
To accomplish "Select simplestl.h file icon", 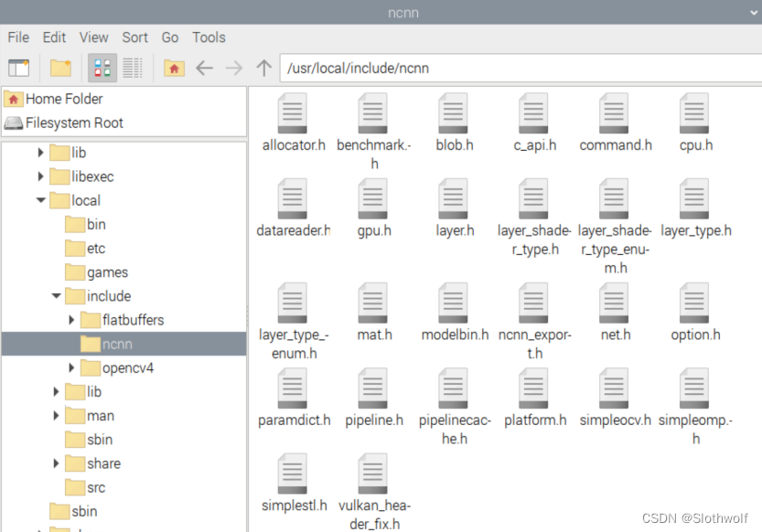I will point(293,473).
